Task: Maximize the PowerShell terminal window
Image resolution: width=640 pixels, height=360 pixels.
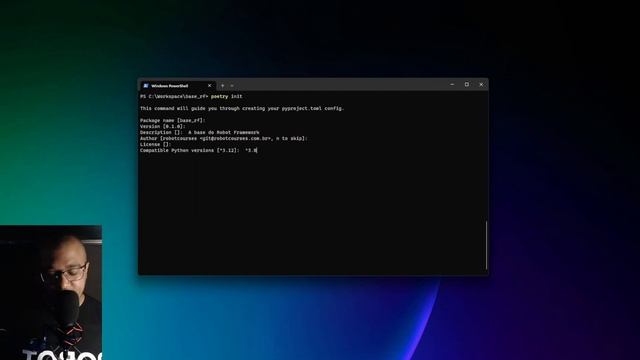Action: [x=467, y=84]
